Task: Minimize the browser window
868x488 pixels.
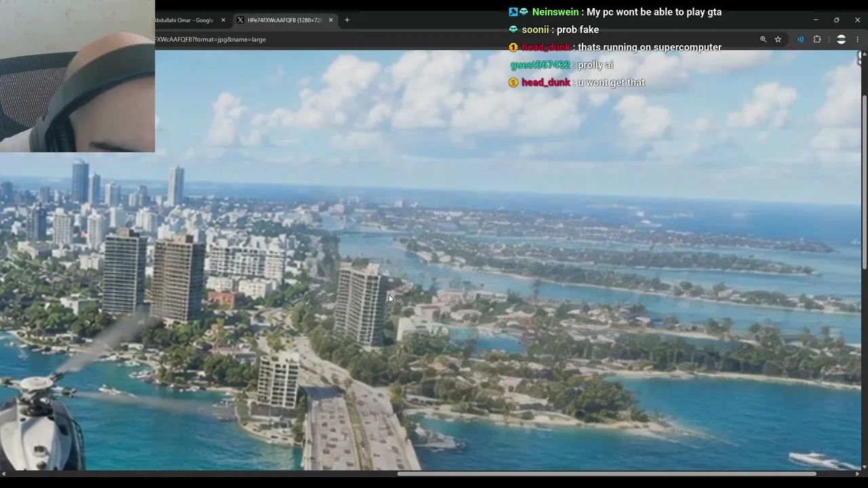Action: coord(816,20)
